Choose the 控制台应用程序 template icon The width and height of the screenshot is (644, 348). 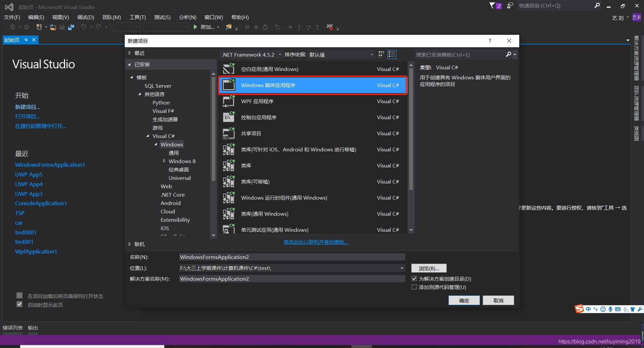pyautogui.click(x=229, y=117)
